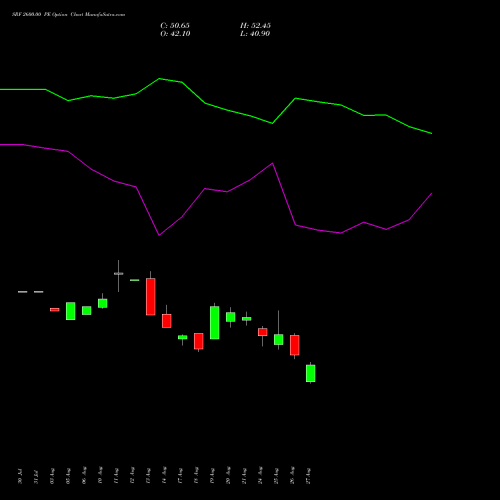Select the open value 'O: 42.10'
Screen dimensions: 500x500
(175, 34)
